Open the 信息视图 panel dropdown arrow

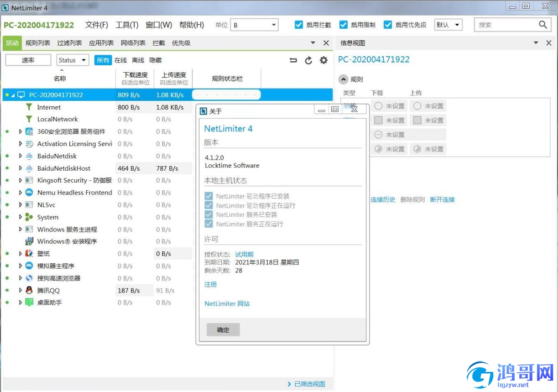[536, 43]
